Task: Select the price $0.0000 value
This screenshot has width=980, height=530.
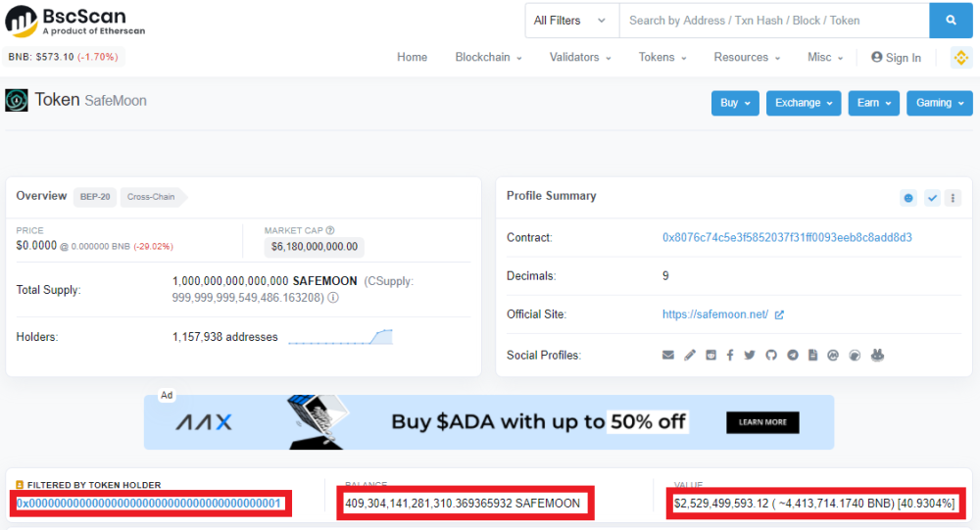Action: coord(36,246)
